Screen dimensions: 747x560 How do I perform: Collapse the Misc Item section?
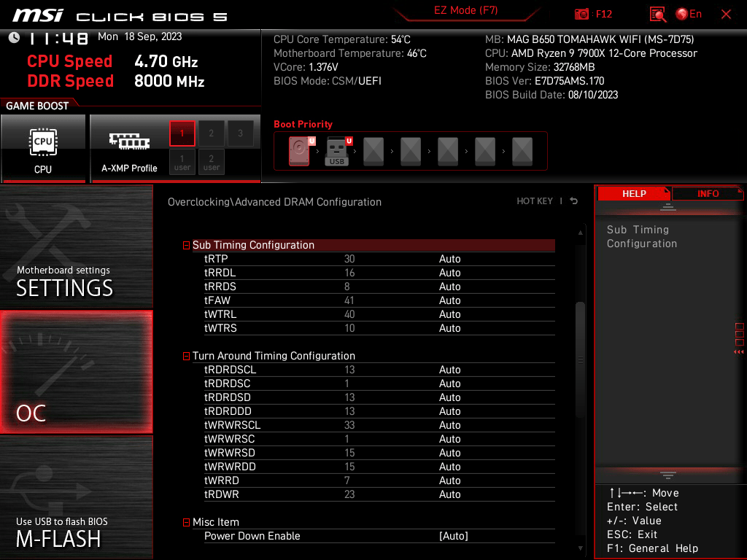click(186, 522)
